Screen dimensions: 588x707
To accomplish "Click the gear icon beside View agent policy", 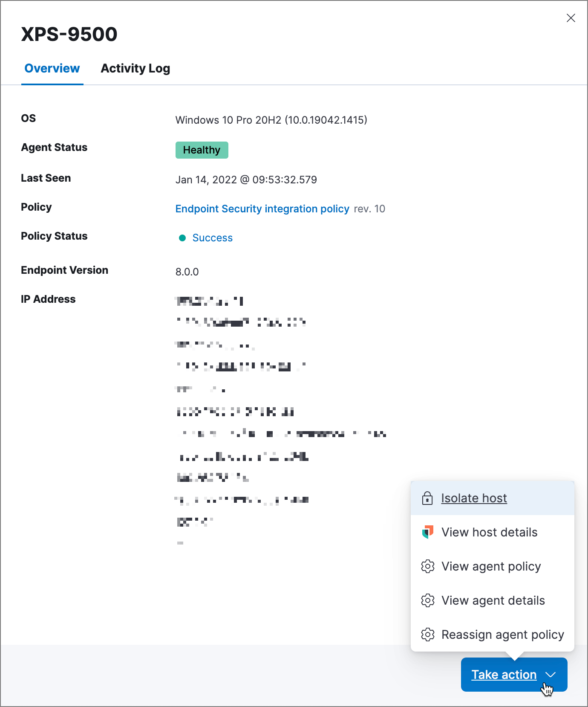I will click(x=427, y=566).
